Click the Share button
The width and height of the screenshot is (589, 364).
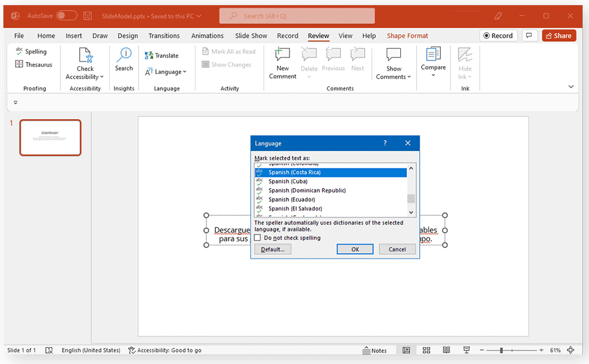(559, 36)
